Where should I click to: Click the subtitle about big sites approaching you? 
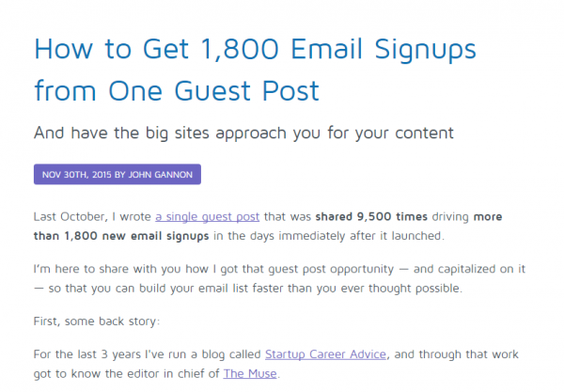[x=243, y=133]
